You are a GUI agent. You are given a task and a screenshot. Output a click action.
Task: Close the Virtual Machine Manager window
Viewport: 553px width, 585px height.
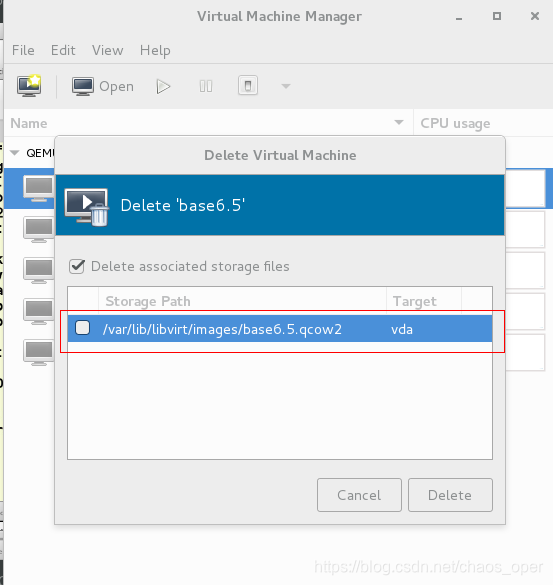pyautogui.click(x=535, y=16)
